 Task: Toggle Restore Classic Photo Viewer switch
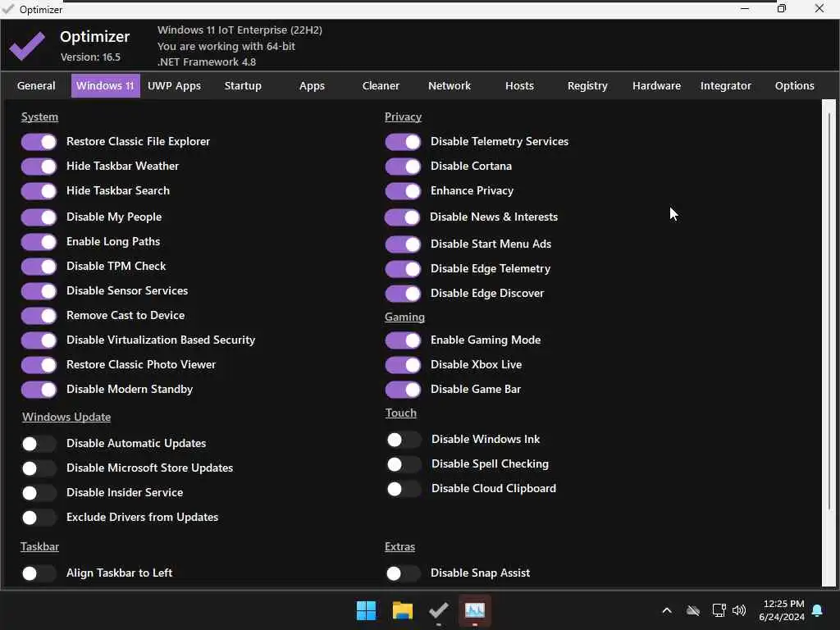pos(39,365)
